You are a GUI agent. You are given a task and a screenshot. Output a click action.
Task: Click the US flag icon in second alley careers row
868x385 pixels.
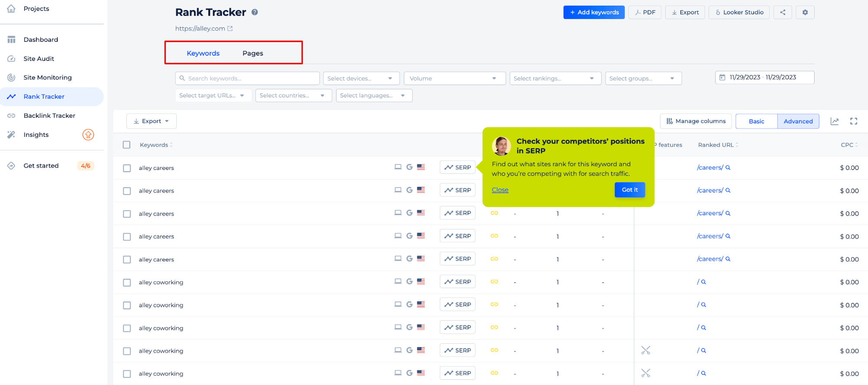click(x=421, y=190)
